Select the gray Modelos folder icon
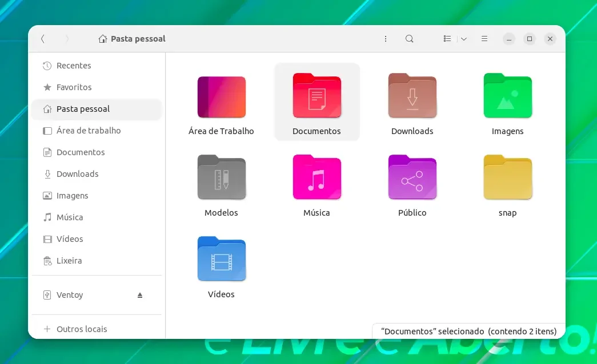The height and width of the screenshot is (364, 597). [x=221, y=177]
